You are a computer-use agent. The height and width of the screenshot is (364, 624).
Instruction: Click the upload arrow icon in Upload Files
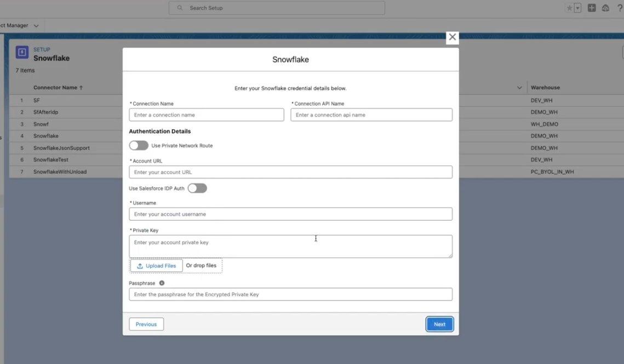click(x=140, y=265)
